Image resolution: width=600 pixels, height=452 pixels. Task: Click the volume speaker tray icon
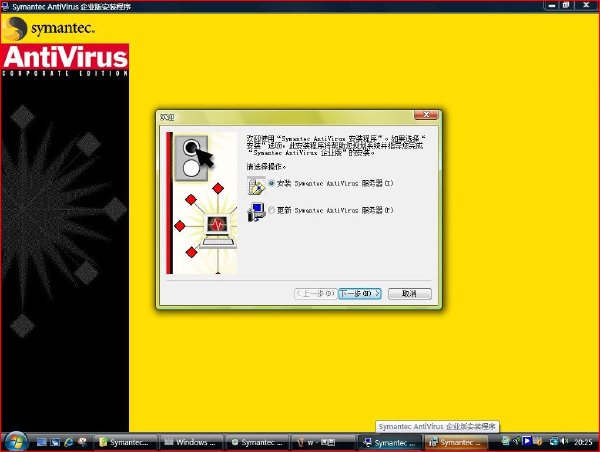pyautogui.click(x=564, y=441)
